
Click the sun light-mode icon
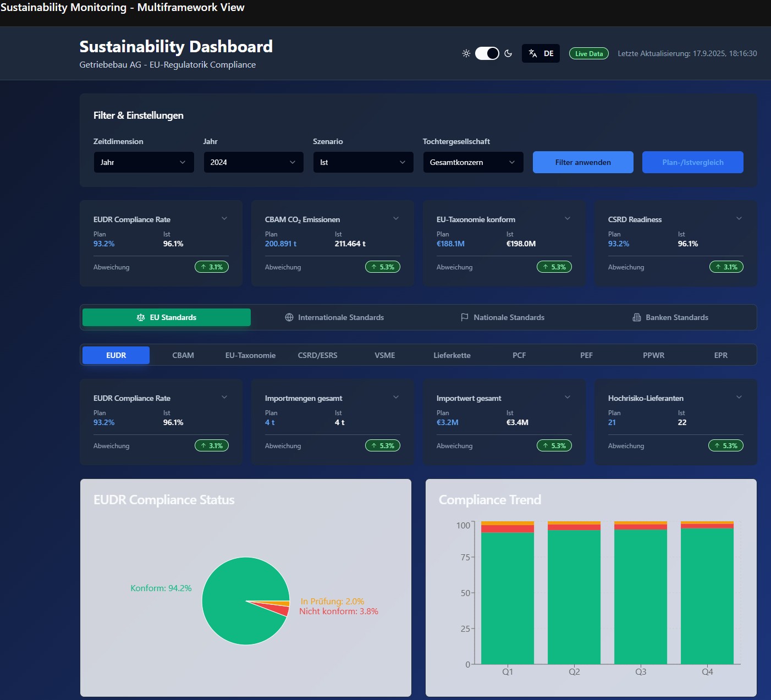(x=466, y=53)
